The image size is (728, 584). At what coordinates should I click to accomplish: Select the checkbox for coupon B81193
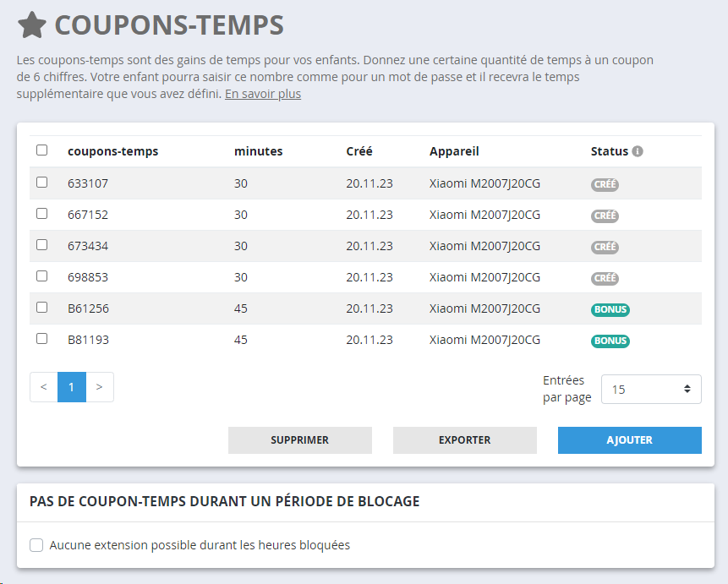[41, 338]
